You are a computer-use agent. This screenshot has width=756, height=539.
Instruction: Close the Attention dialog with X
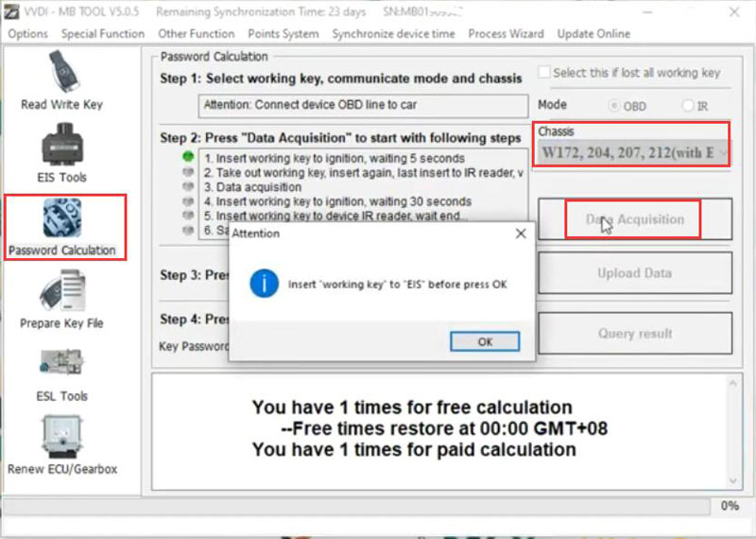coord(521,234)
